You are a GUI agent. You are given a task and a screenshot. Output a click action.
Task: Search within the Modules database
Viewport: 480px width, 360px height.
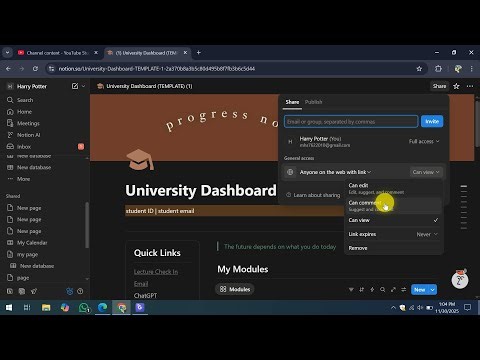pos(383,290)
